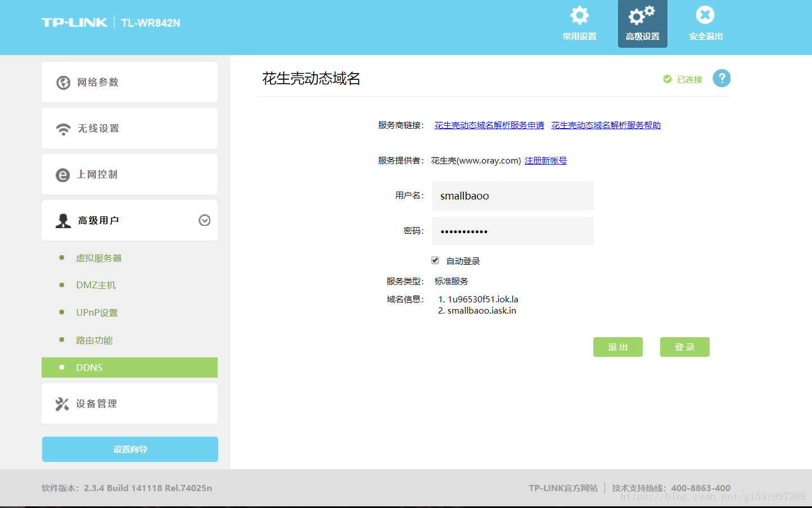Click the 退出 logout button

(618, 347)
